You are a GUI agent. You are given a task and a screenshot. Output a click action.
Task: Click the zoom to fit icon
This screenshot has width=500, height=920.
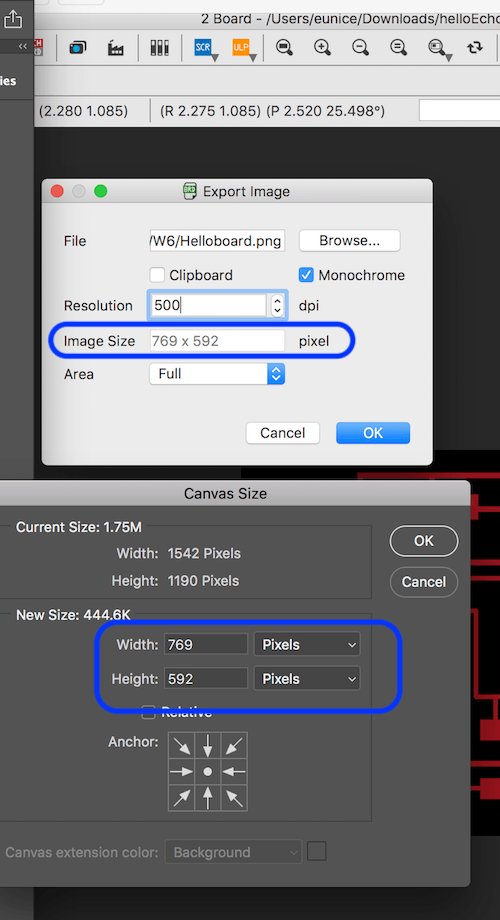coord(285,48)
